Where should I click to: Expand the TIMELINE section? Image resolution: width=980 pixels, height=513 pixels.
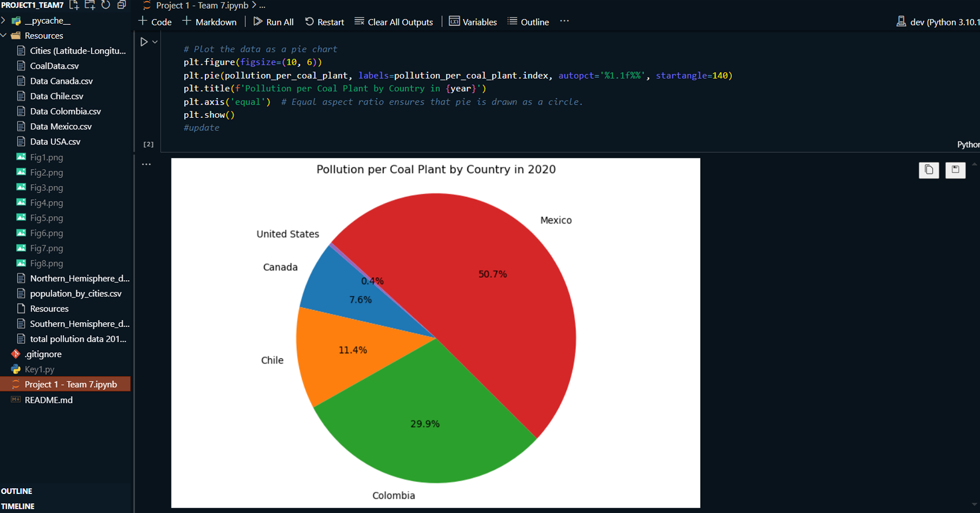tap(18, 506)
